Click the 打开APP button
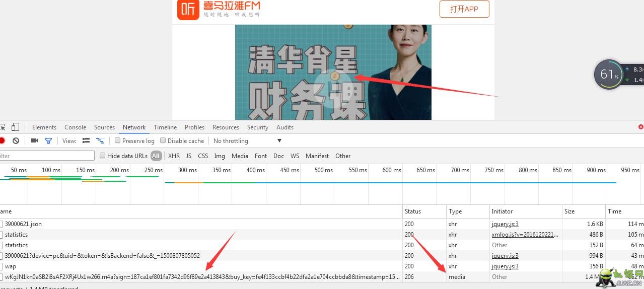This screenshot has height=289, width=644. [464, 9]
